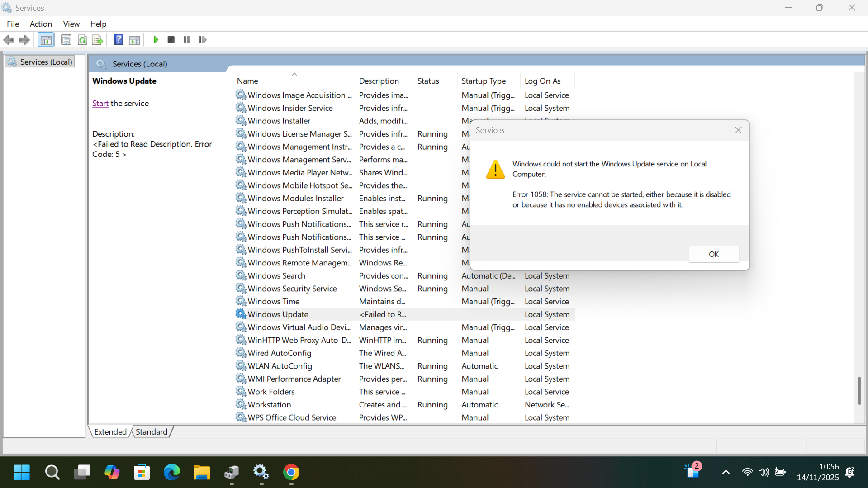Open Help using the toolbar icon

(x=118, y=40)
